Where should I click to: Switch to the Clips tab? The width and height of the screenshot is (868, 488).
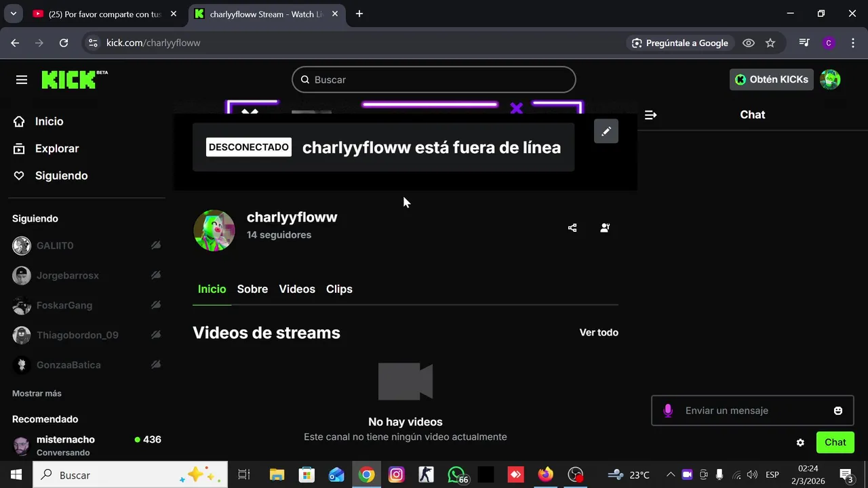click(x=339, y=289)
